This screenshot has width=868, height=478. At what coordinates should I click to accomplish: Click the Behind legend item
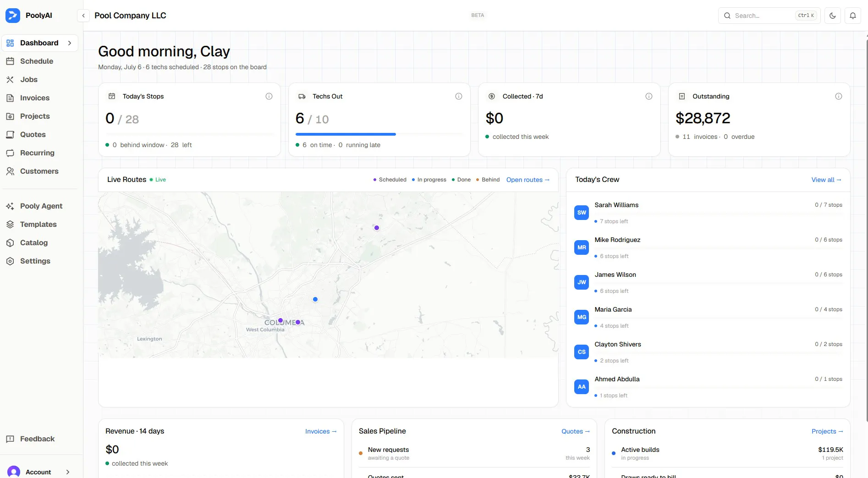pos(488,180)
